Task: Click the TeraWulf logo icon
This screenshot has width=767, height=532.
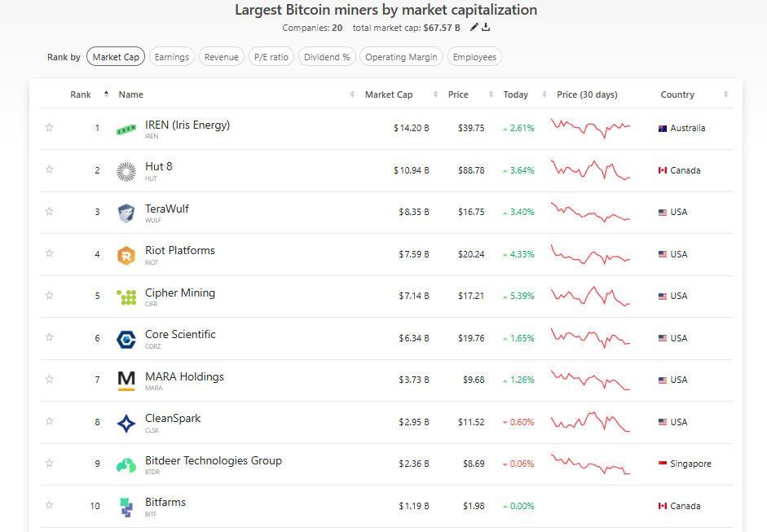Action: pyautogui.click(x=126, y=213)
